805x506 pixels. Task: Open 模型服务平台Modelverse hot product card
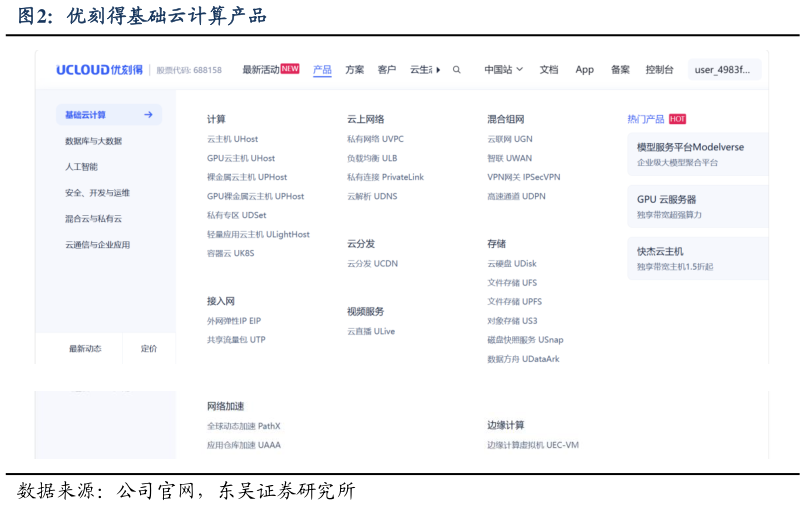tap(698, 154)
